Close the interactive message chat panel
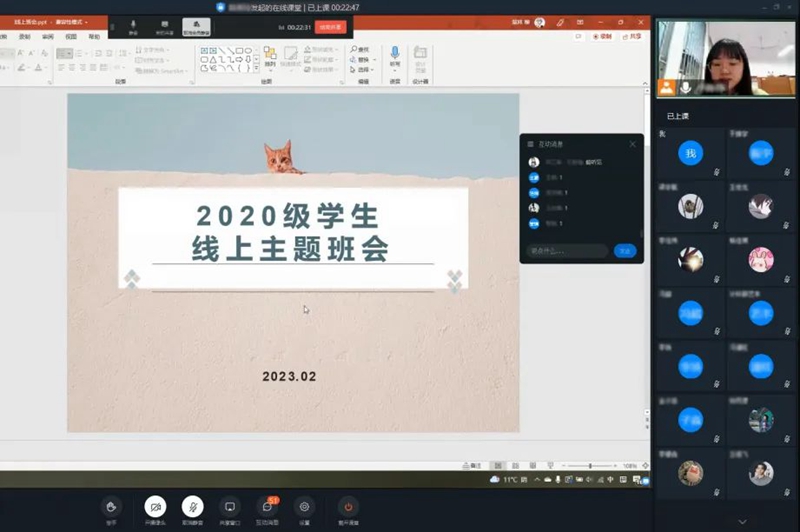800x532 pixels. pos(632,144)
